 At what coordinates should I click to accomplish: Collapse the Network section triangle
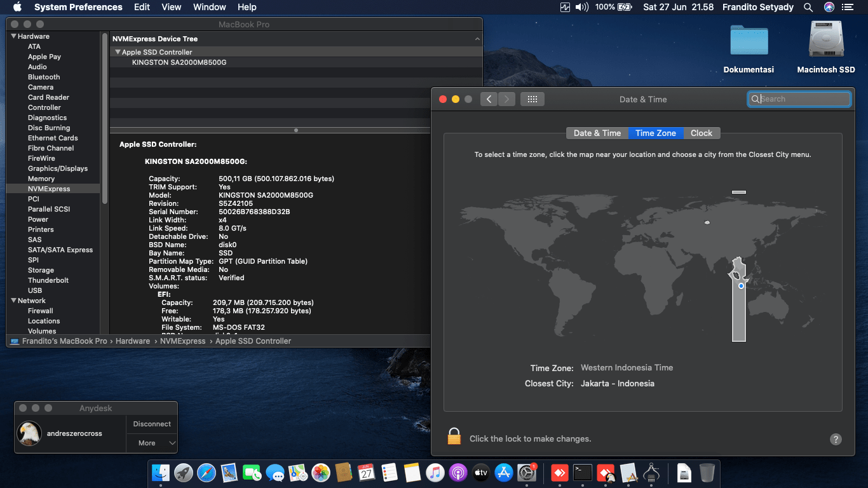[x=13, y=301]
